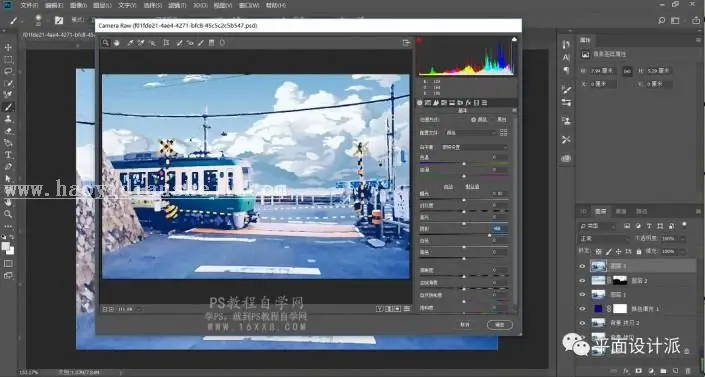This screenshot has height=377, width=705.
Task: Open the 图像 menu
Action: 78,5
